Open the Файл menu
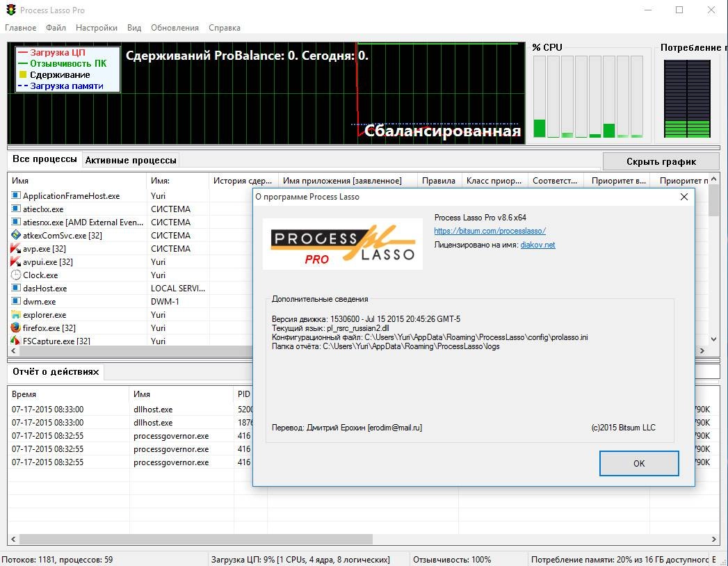 56,27
